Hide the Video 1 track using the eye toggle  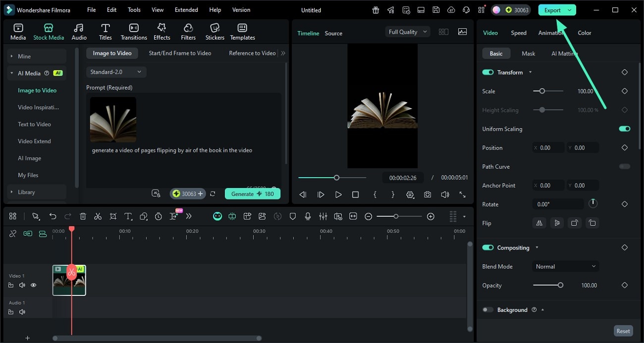tap(33, 285)
